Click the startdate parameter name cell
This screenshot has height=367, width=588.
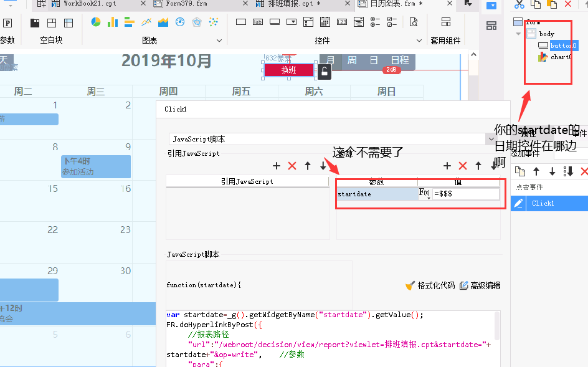click(x=377, y=194)
